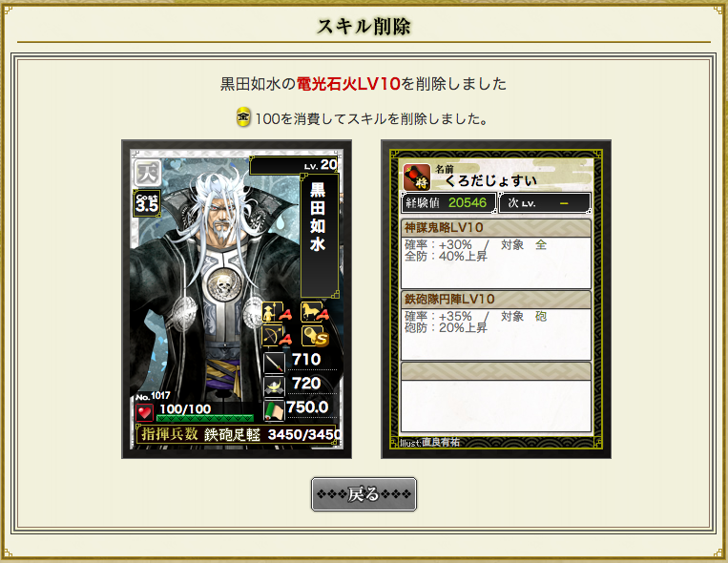The image size is (728, 563).
Task: Select the 神謀鬼略LV10 skill header
Action: 496,228
